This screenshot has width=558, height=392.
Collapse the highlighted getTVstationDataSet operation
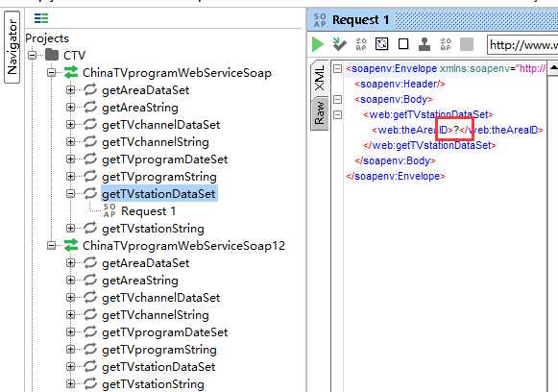(70, 194)
